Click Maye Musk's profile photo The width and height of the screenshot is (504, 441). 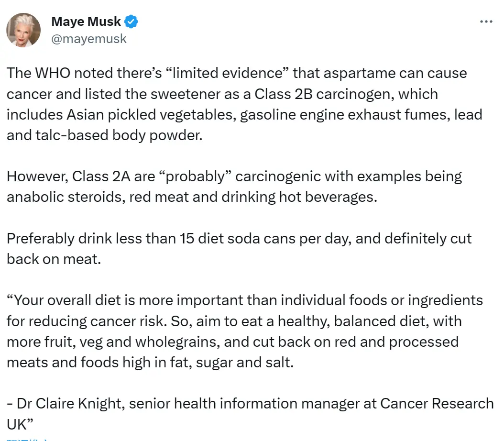pos(23,30)
